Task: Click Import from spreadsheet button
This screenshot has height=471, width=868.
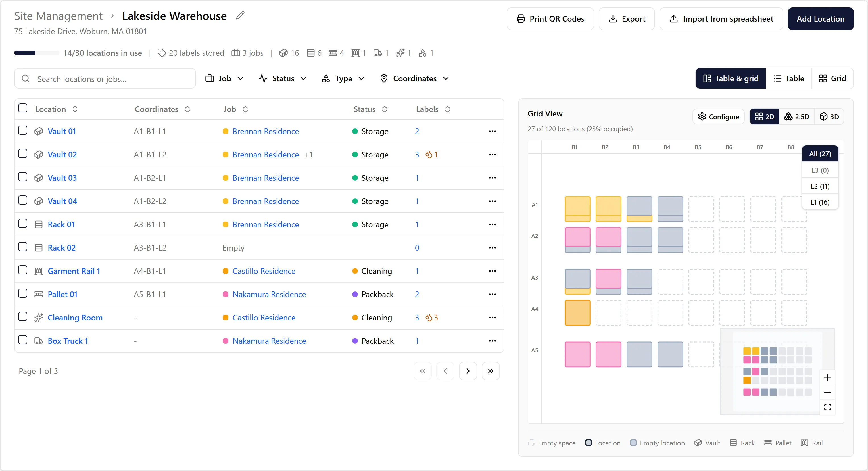Action: pyautogui.click(x=721, y=19)
